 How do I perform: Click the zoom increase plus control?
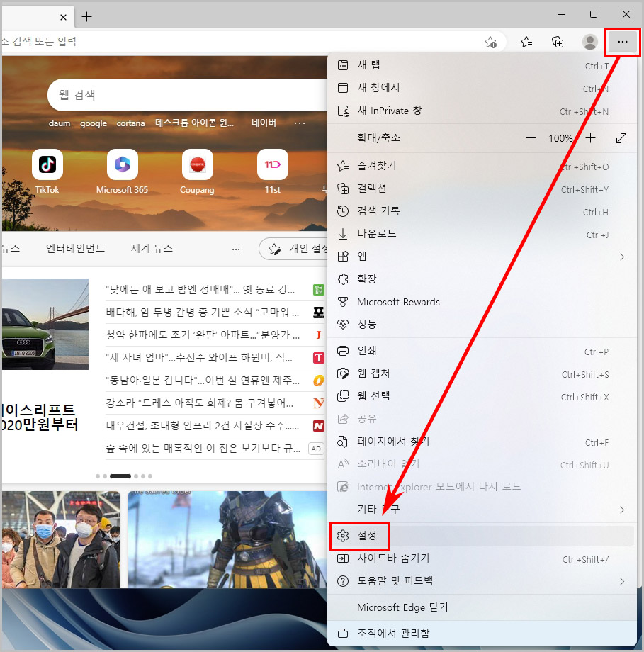(x=591, y=137)
